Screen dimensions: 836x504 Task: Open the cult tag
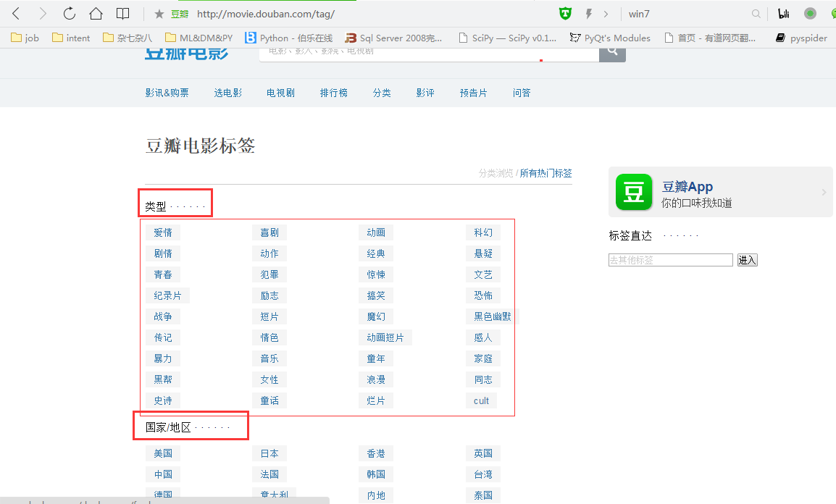pyautogui.click(x=481, y=400)
